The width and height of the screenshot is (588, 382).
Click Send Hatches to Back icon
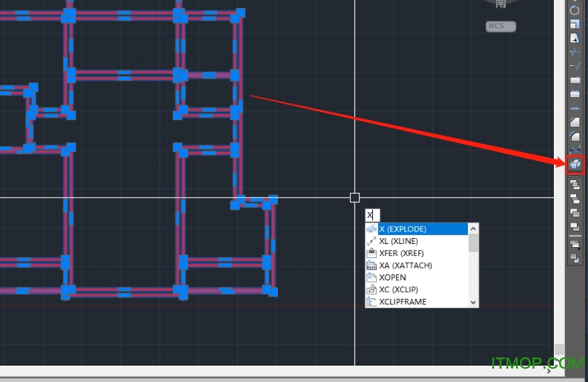tap(575, 258)
